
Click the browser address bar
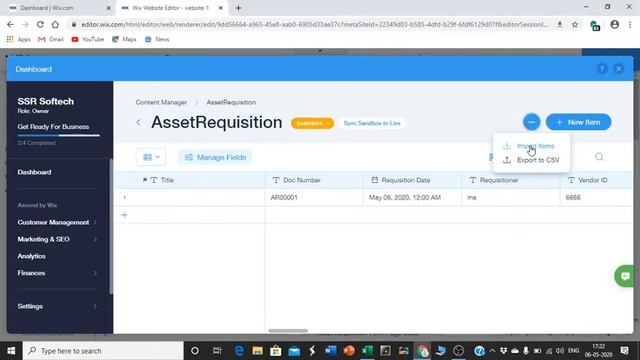pyautogui.click(x=314, y=24)
